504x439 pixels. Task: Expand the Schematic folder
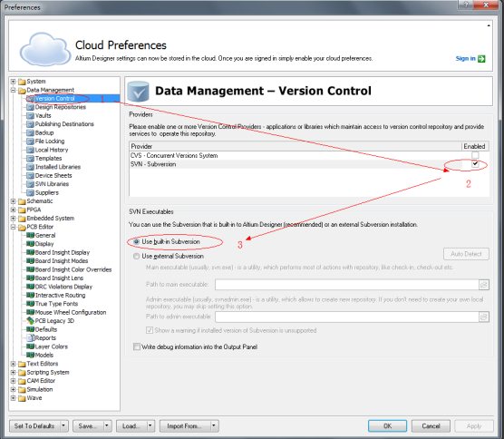coord(14,201)
